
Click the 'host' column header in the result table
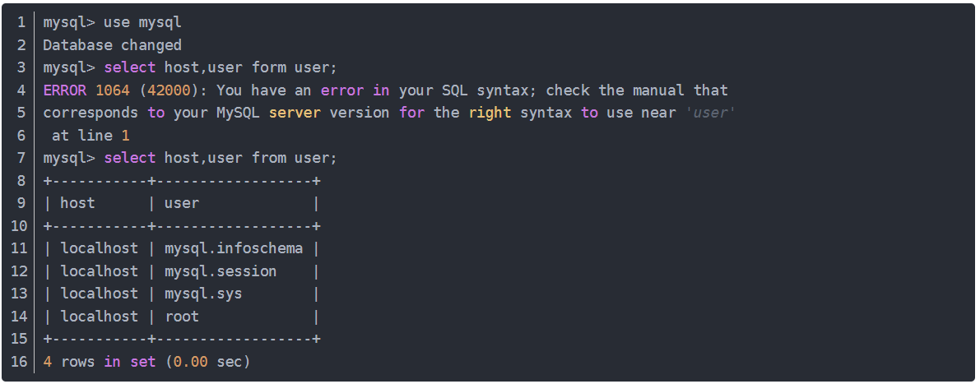pos(77,203)
